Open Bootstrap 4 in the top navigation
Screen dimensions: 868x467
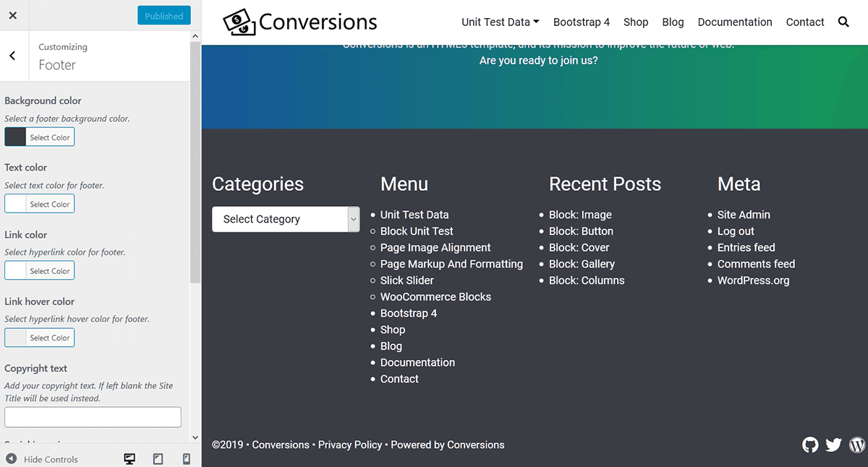pyautogui.click(x=582, y=22)
